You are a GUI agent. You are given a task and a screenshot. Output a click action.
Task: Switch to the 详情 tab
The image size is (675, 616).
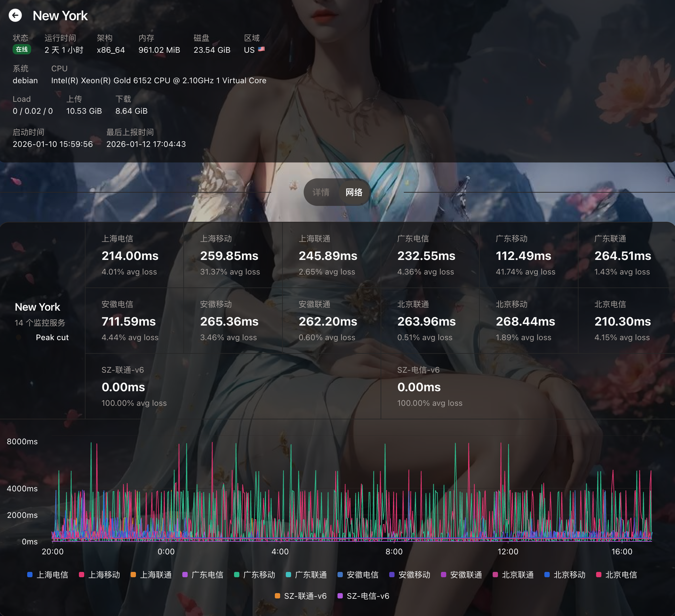(x=321, y=192)
